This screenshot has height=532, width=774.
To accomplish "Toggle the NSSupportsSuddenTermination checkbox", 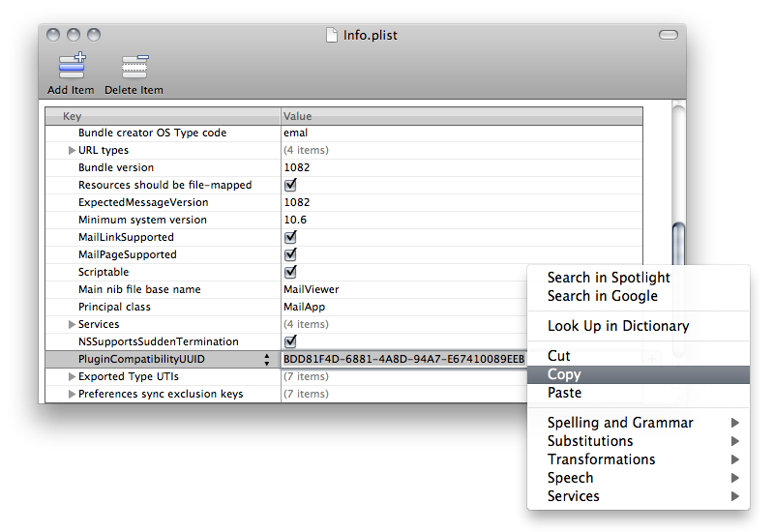I will pos(290,341).
